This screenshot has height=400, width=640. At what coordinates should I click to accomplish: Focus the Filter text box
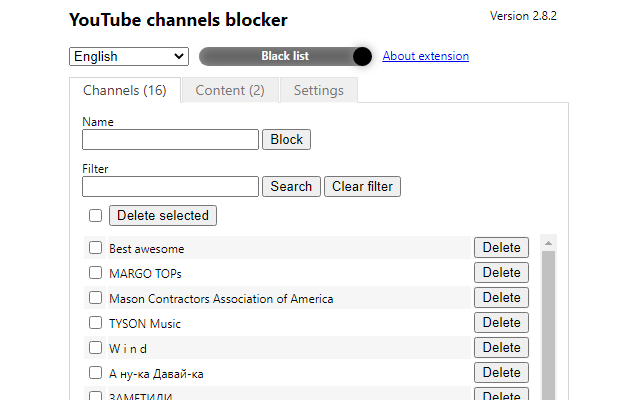[170, 186]
